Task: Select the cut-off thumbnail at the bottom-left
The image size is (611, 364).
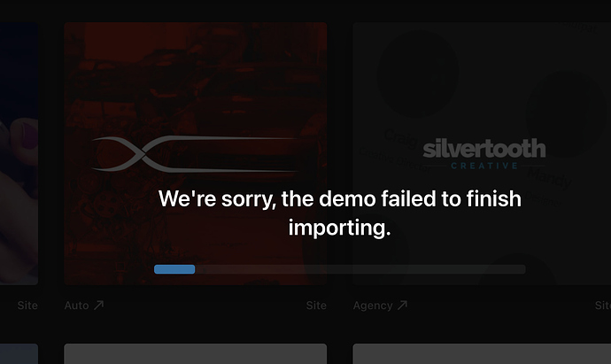Action: (19, 354)
